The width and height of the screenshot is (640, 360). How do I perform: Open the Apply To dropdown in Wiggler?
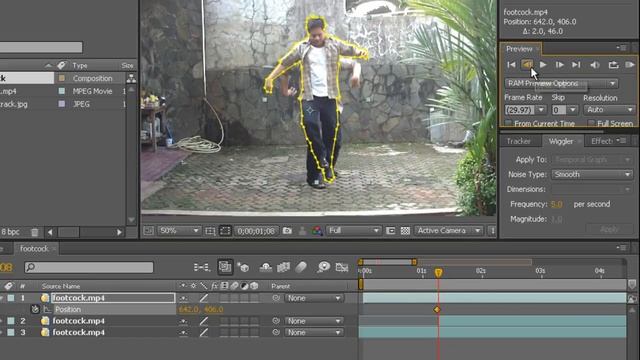[x=592, y=160]
